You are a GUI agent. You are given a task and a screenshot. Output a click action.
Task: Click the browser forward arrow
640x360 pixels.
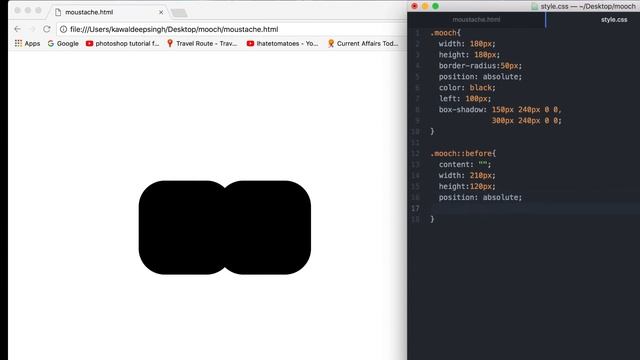[32, 29]
